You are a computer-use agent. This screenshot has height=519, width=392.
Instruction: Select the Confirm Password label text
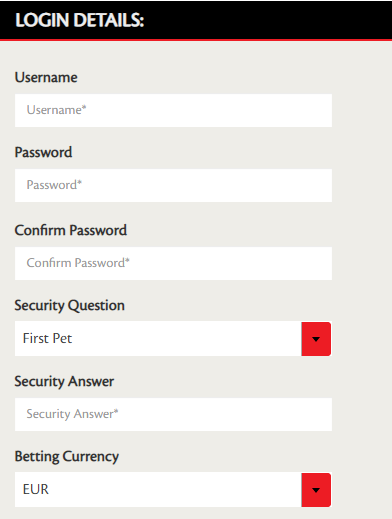coord(71,230)
